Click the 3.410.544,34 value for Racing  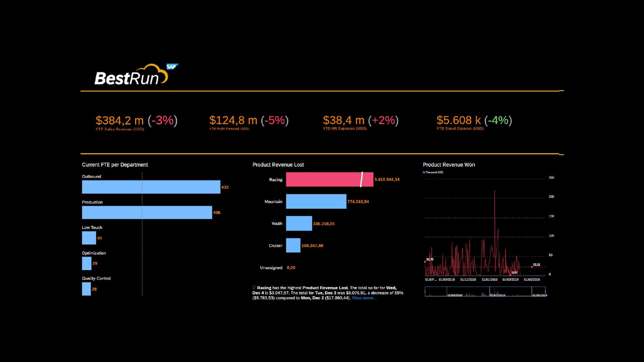coord(387,179)
